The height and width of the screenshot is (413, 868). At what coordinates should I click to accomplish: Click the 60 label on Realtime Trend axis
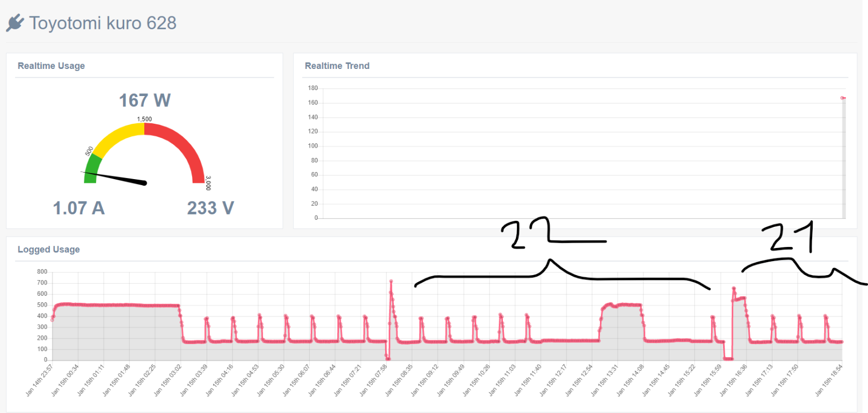click(315, 175)
